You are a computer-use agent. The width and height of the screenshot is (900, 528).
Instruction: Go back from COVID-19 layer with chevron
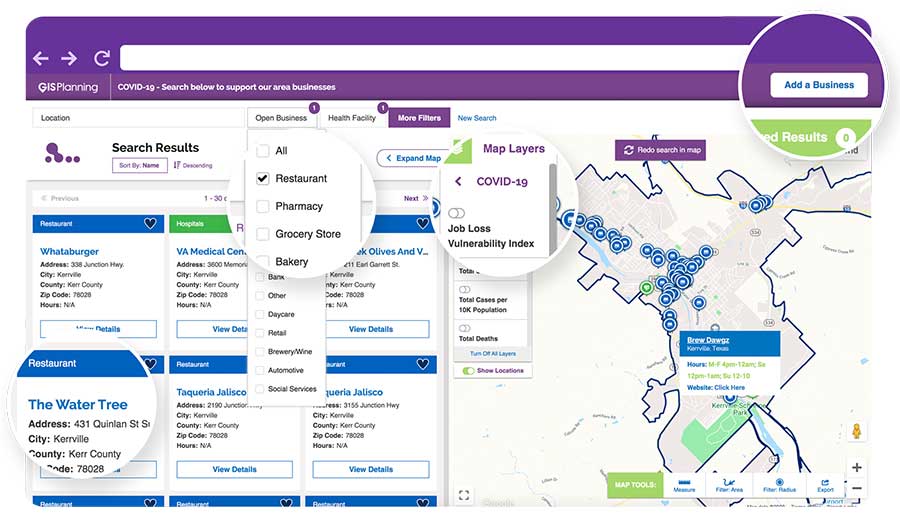click(x=458, y=181)
